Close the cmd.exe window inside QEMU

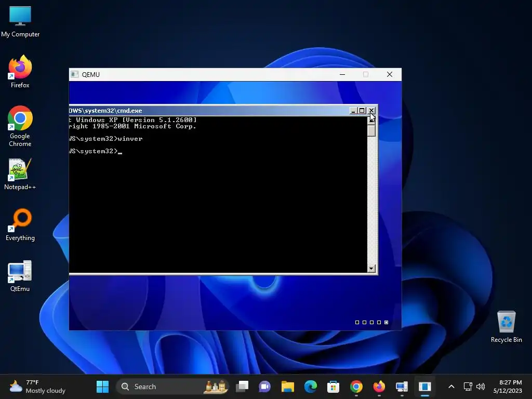point(371,111)
